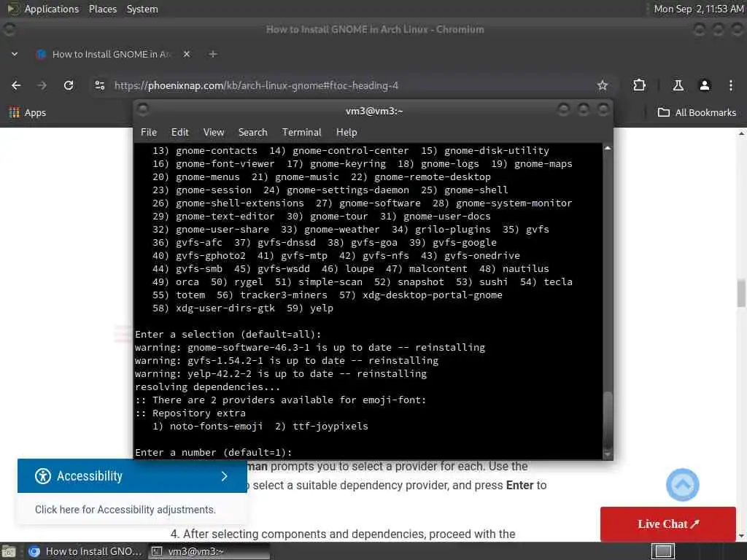This screenshot has height=560, width=747.
Task: Open the Extensions puzzle icon
Action: [639, 85]
